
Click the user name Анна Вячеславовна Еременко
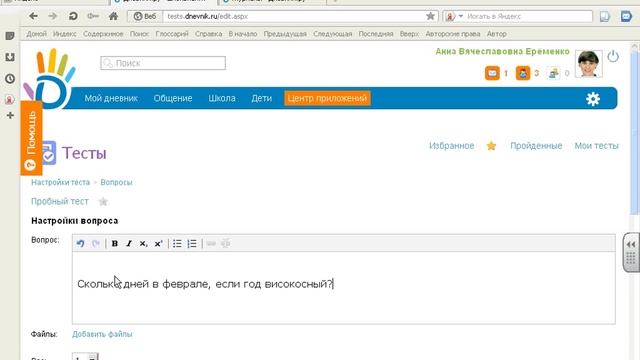coord(502,51)
